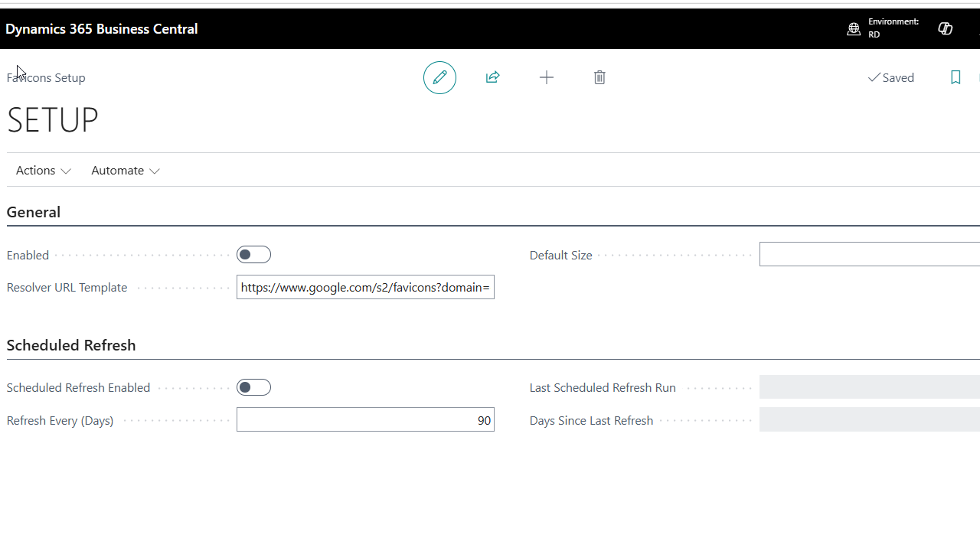Viewport: 980px width, 551px height.
Task: Open the Automate dropdown
Action: pos(126,171)
